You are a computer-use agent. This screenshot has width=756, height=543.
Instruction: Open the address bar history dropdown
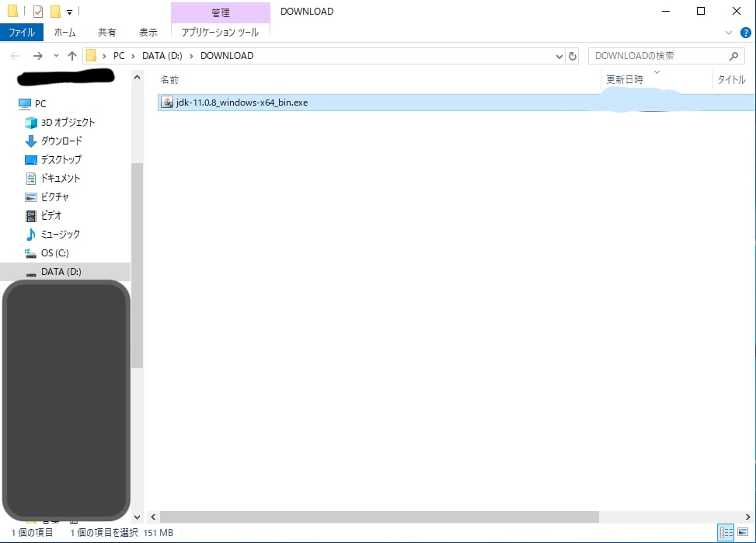(x=559, y=56)
